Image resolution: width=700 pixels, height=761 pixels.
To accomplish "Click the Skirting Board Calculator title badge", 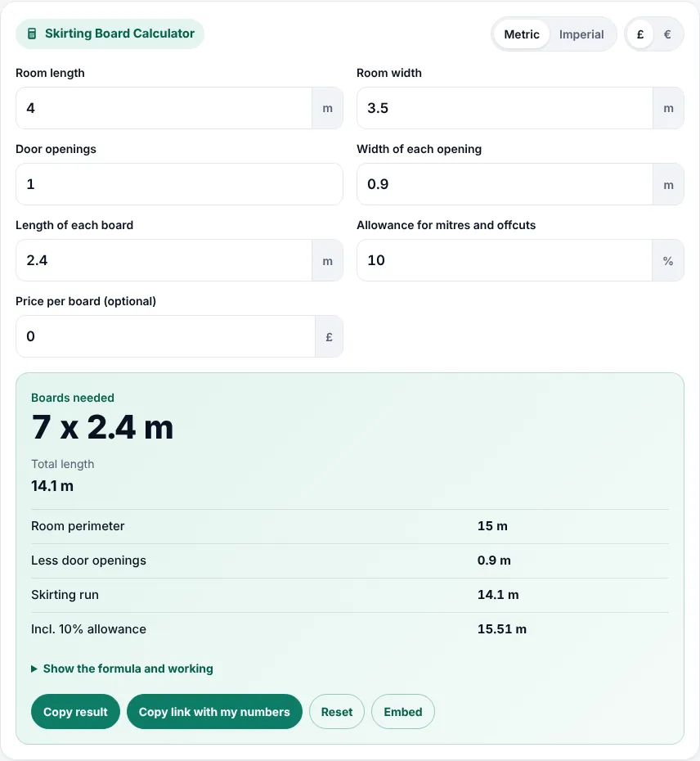I will (110, 34).
